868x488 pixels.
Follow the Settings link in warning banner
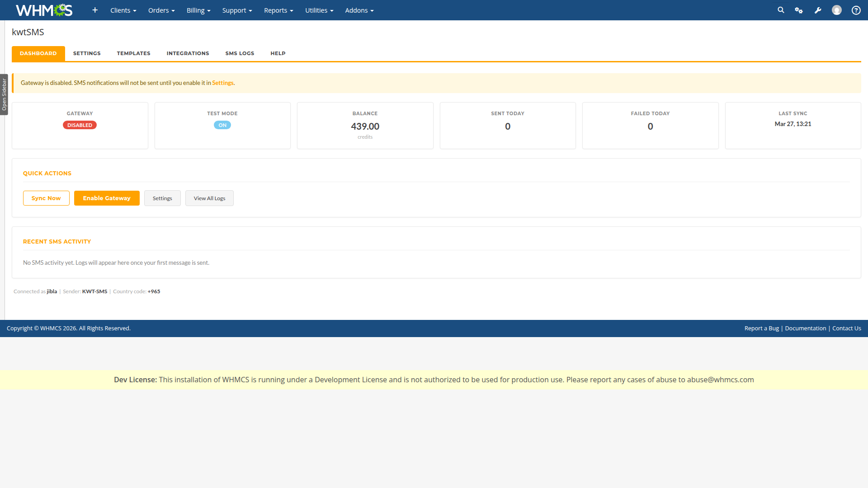point(222,83)
